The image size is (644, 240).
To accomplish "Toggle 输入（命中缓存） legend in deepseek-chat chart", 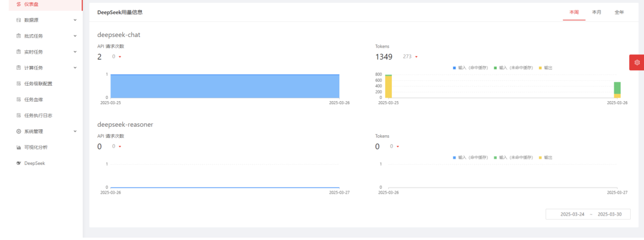I will (x=470, y=68).
